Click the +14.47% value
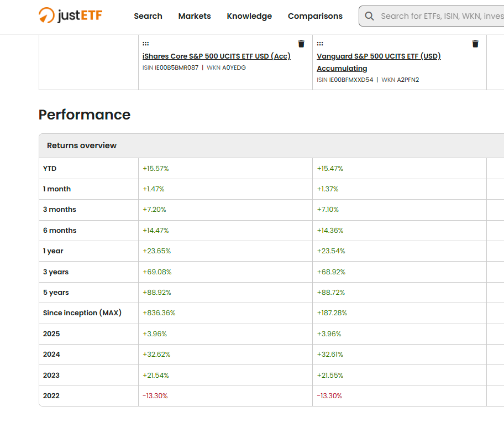 point(156,231)
